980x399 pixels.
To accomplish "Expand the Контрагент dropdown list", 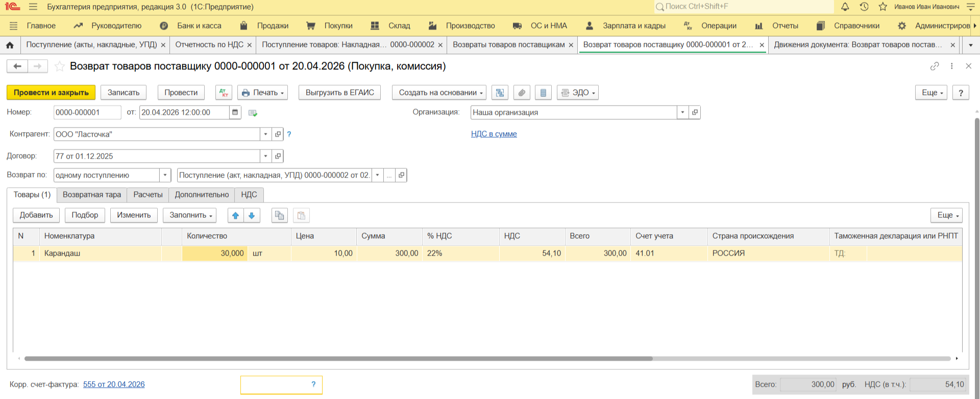I will coord(265,134).
